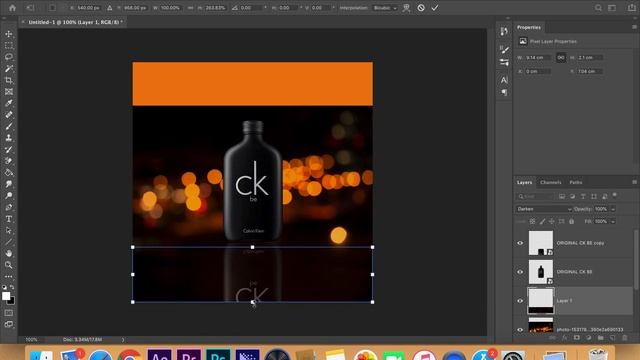Image resolution: width=640 pixels, height=360 pixels.
Task: Hide Layer 1 using its eye icon
Action: [520, 301]
